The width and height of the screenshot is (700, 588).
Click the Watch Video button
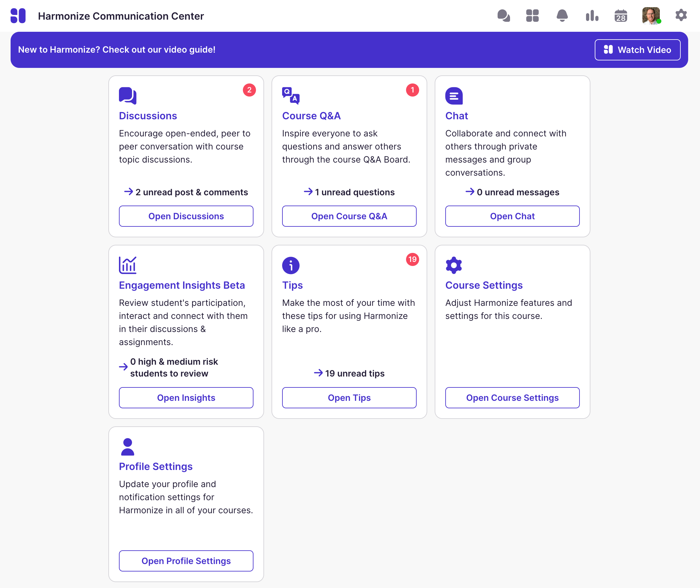coord(637,50)
